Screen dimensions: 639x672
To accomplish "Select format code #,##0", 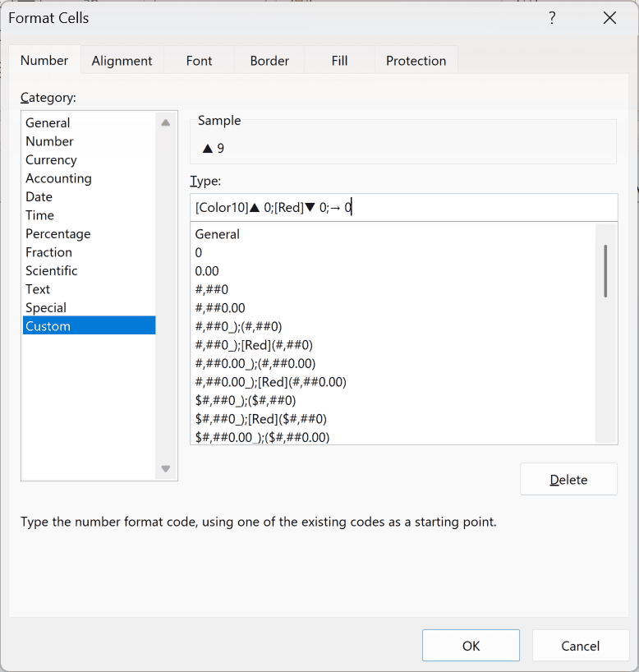I will (393, 289).
